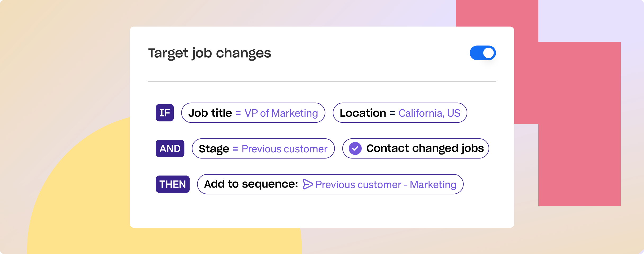The width and height of the screenshot is (644, 254).
Task: Click the Stage field label
Action: pos(214,149)
